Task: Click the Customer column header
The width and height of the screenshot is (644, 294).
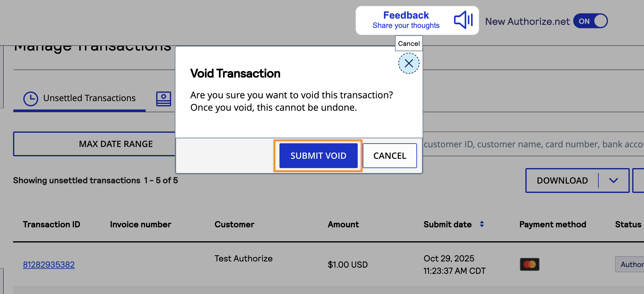Action: [x=234, y=224]
